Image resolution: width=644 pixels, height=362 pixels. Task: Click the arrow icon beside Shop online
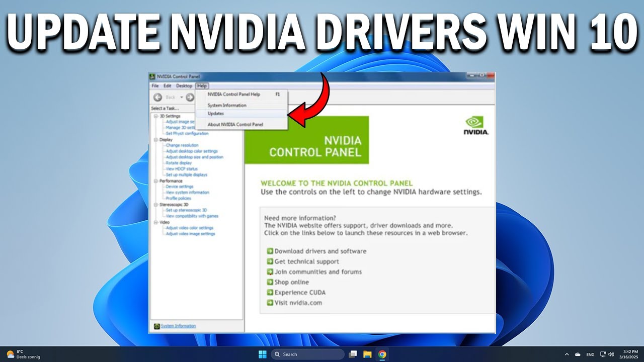(270, 282)
